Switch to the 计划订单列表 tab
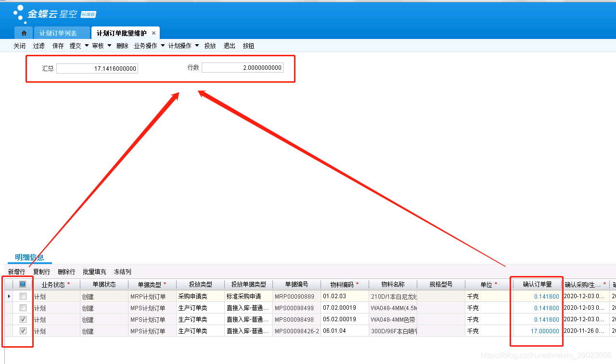Viewport: 616px width, 364px height. tap(58, 33)
